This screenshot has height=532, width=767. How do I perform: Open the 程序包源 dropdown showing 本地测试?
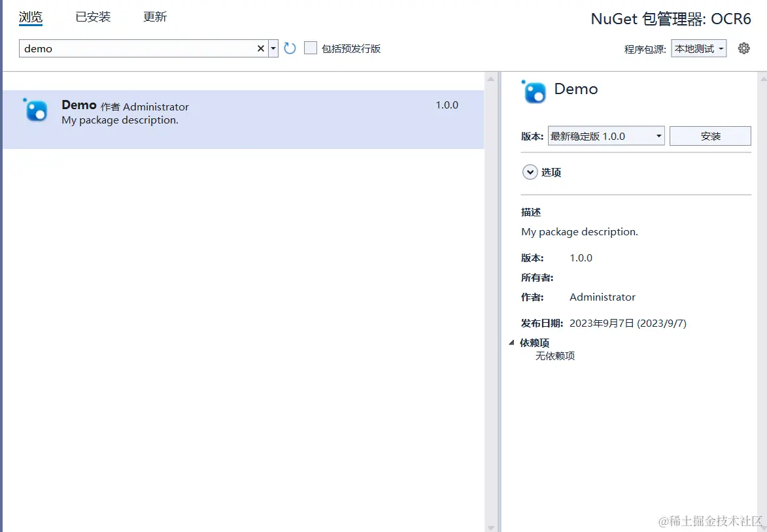point(698,48)
